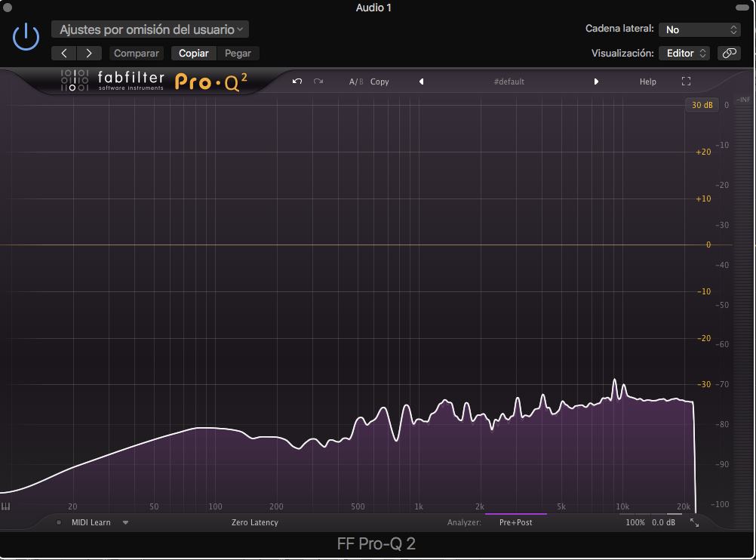Click the Comparar button
Viewport: 756px width, 560px height.
point(136,54)
